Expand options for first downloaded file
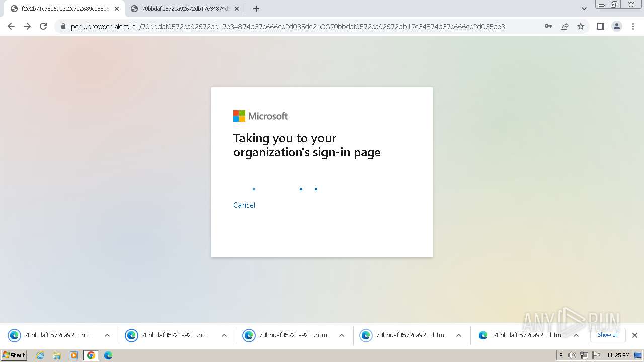The height and width of the screenshot is (362, 644). (107, 335)
